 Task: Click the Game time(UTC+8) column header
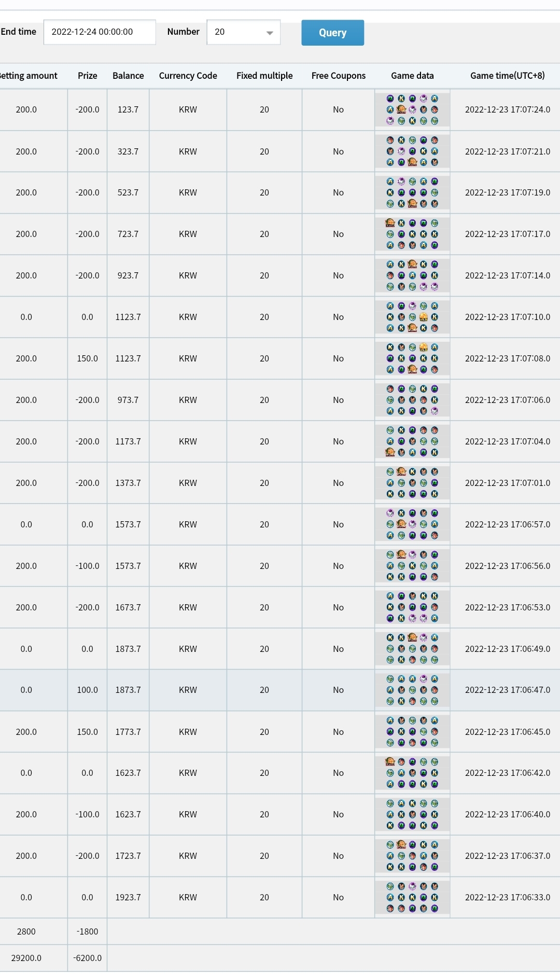tap(508, 76)
